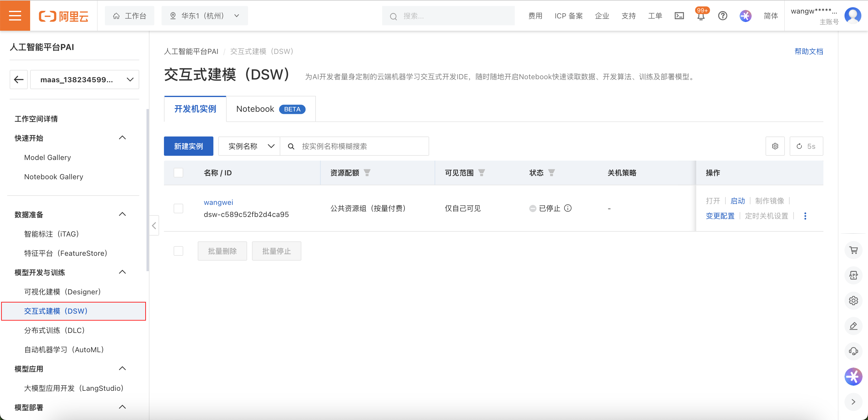Click the 工作台 button
This screenshot has height=420, width=868.
129,16
